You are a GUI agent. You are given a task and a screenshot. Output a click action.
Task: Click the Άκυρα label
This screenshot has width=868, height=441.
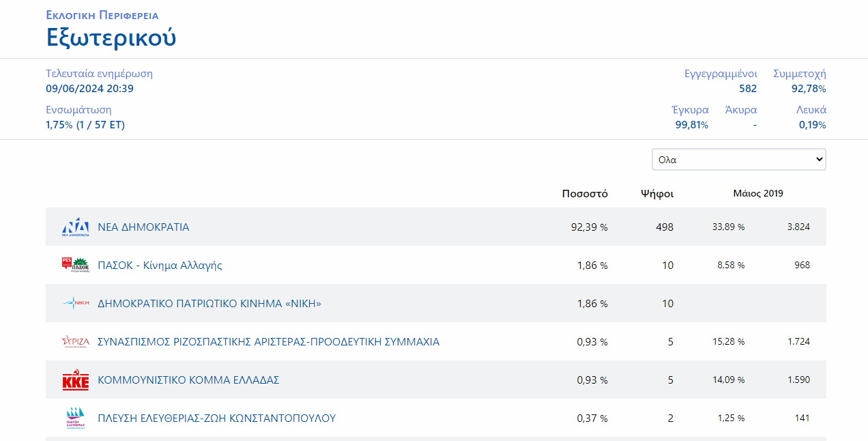click(x=741, y=110)
